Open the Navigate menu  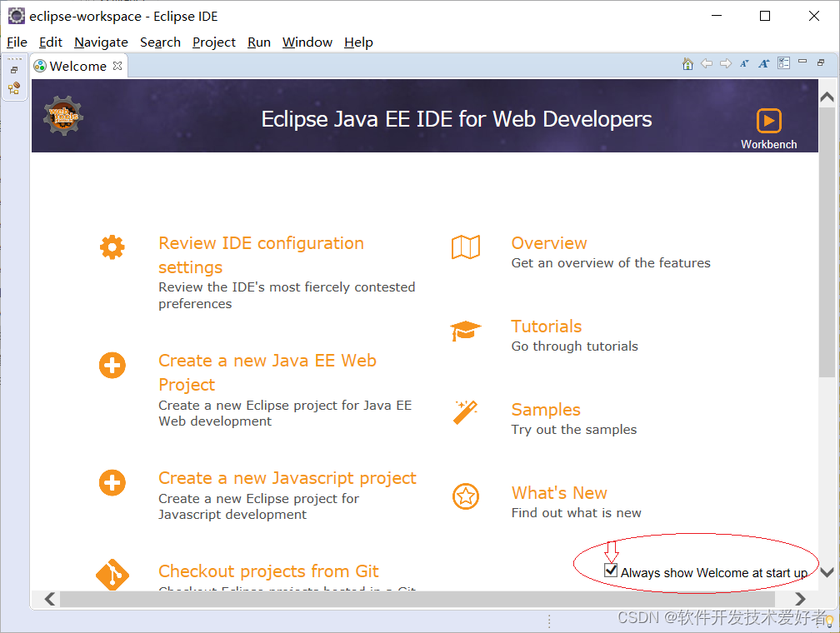tap(101, 42)
